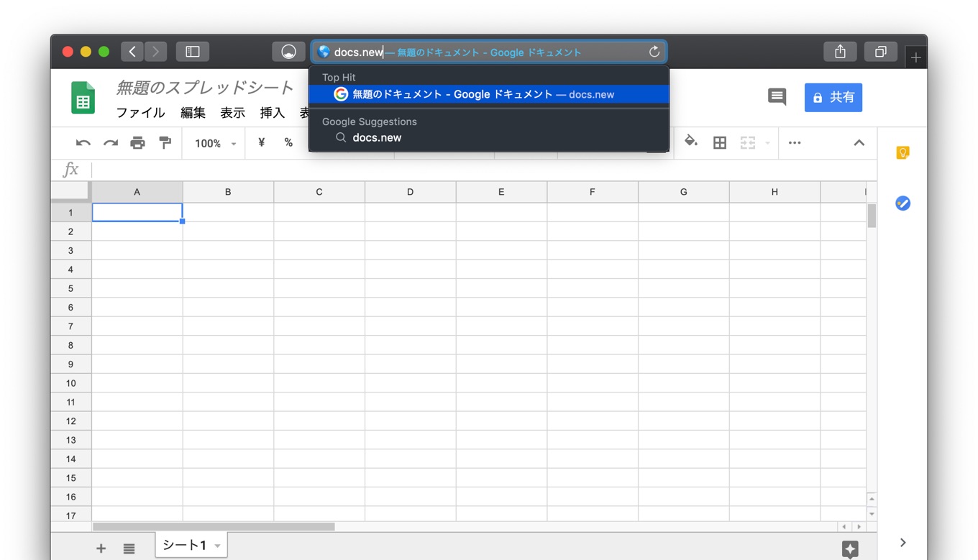Select column header B

228,192
